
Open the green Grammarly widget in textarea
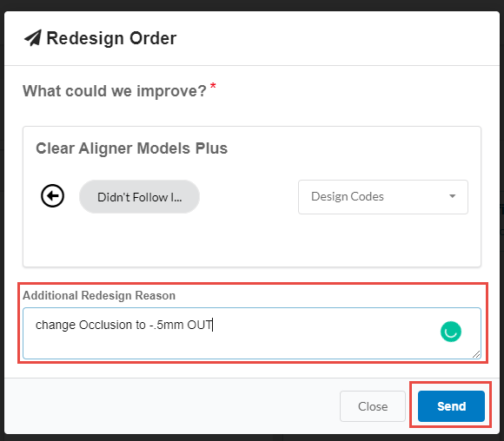coord(451,332)
